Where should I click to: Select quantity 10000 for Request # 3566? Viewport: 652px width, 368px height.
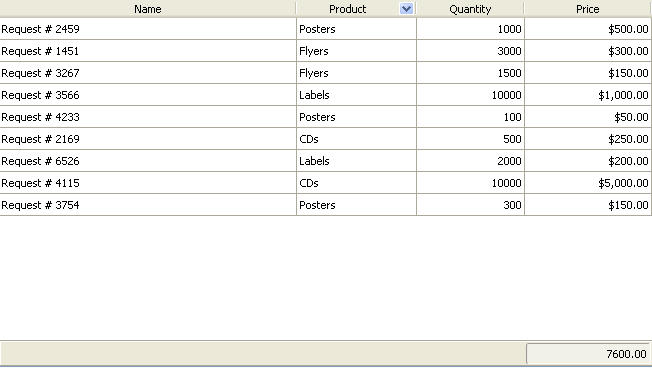[x=470, y=95]
